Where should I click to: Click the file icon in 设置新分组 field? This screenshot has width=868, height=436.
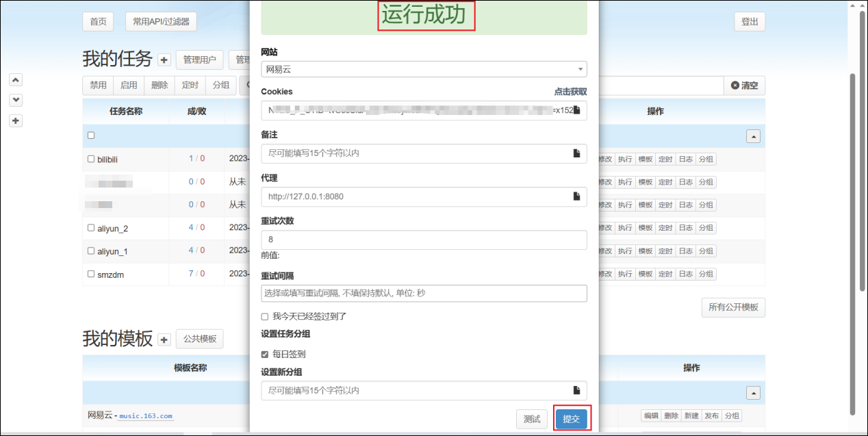pos(576,390)
